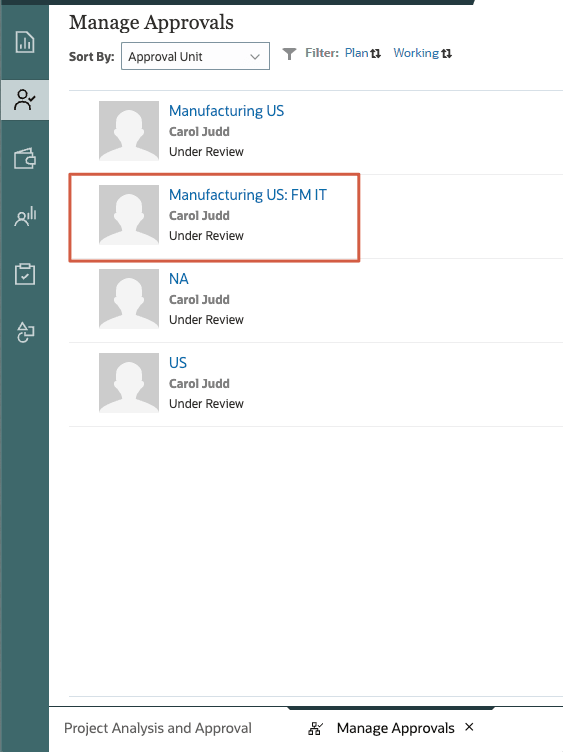Click Carol Judd under Manufacturing US: FM IT
Viewport: 563px width, 752px height.
(x=199, y=216)
